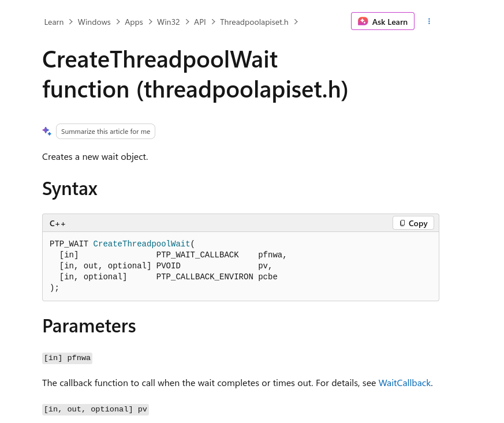
Task: Click the 'Creates a new wait object.' text
Action: 95,157
